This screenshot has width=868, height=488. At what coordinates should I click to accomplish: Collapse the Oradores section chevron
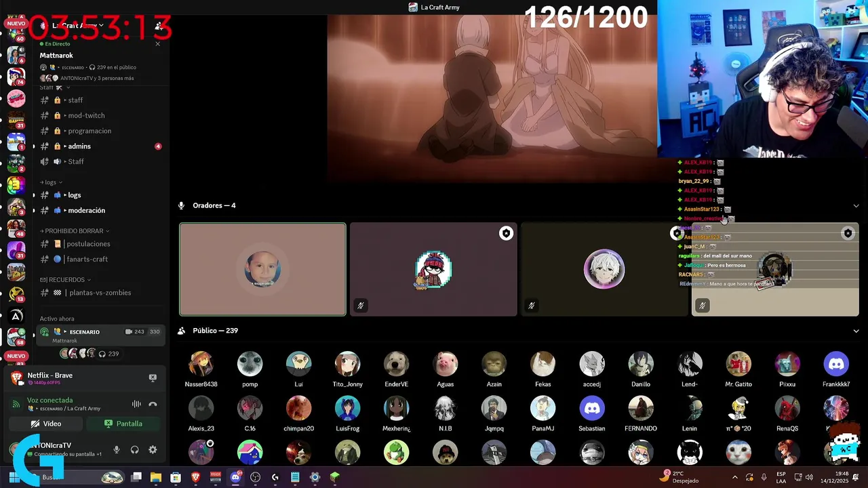click(856, 205)
